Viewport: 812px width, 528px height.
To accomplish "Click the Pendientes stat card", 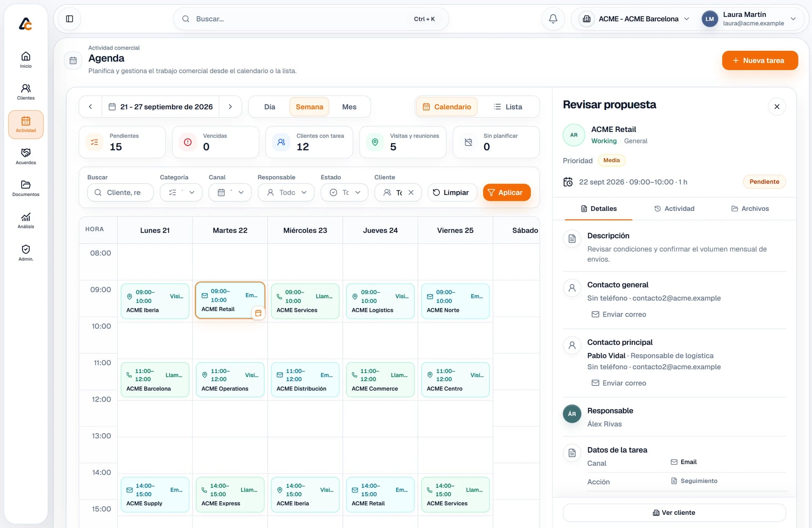I will tap(122, 142).
